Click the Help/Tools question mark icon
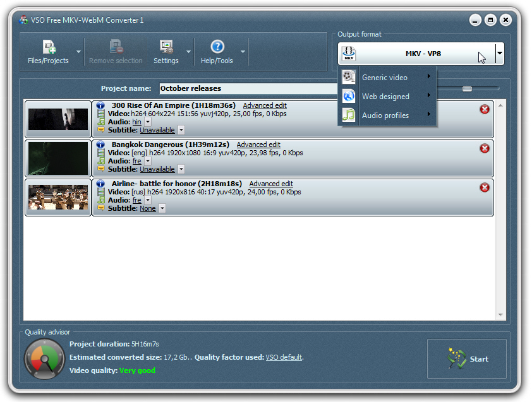The image size is (532, 402). (x=217, y=47)
